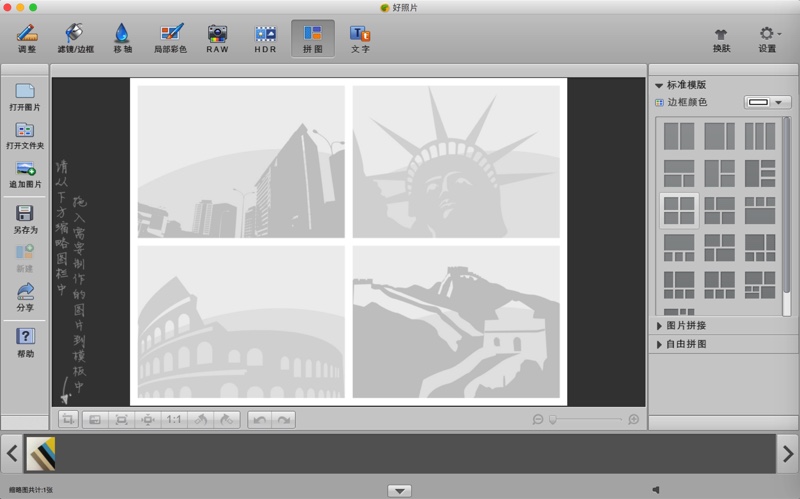Click 打开文件夹 open folder
The width and height of the screenshot is (800, 499).
click(24, 136)
